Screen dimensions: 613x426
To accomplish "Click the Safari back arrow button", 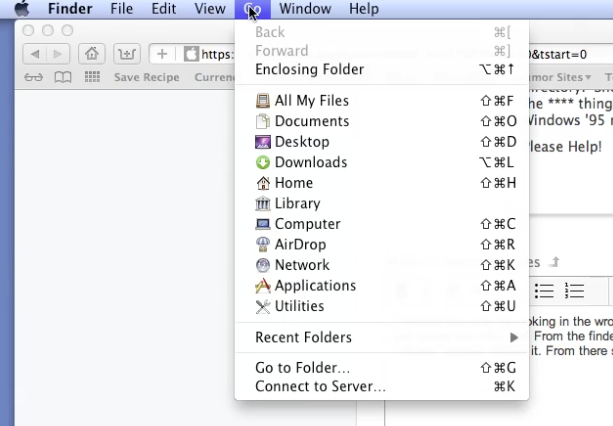I will tap(35, 54).
